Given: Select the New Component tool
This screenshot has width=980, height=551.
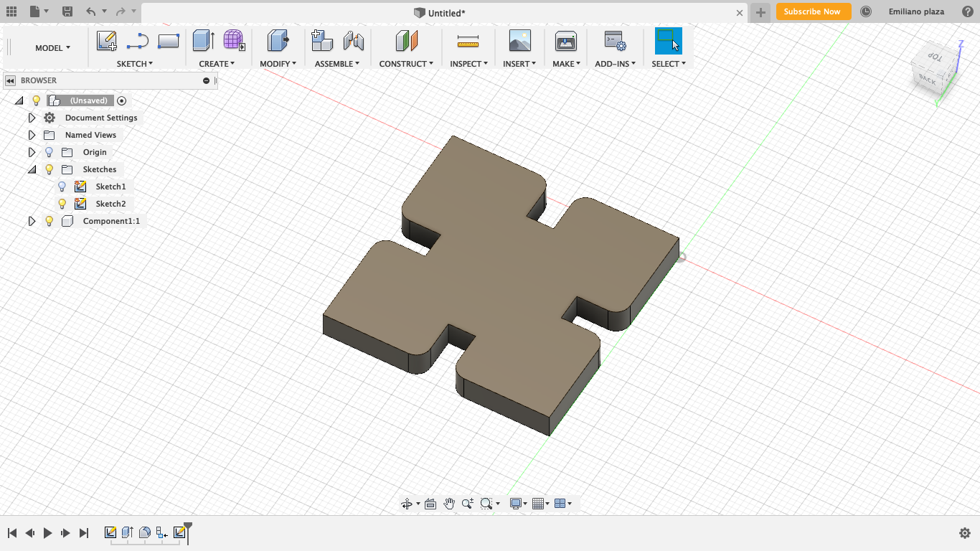Looking at the screenshot, I should coord(322,41).
